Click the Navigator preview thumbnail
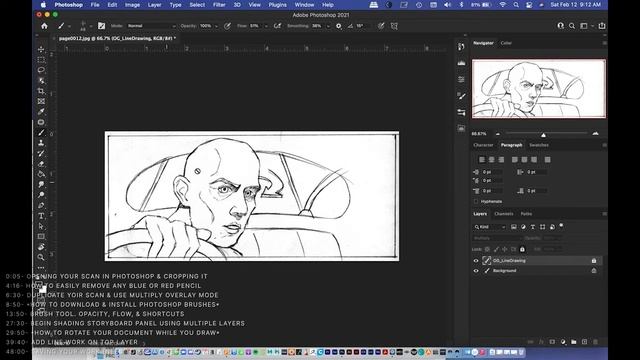The height and width of the screenshot is (360, 640). pyautogui.click(x=539, y=89)
